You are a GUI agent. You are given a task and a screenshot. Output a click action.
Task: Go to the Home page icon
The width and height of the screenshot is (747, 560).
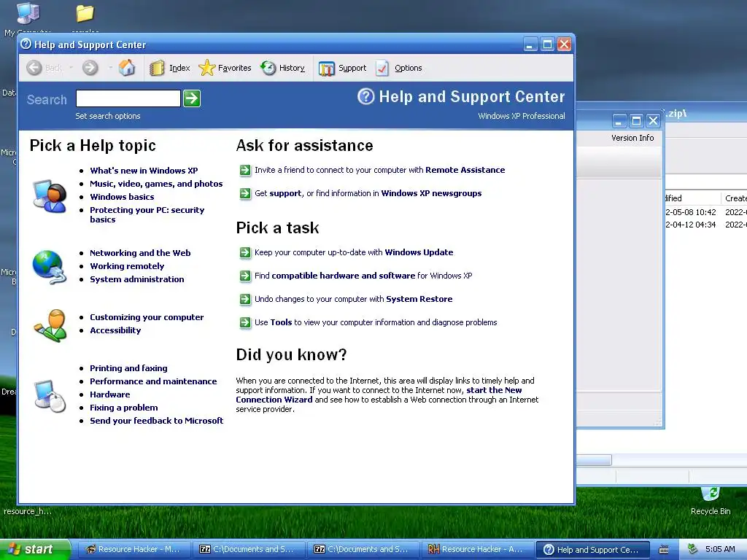click(127, 68)
